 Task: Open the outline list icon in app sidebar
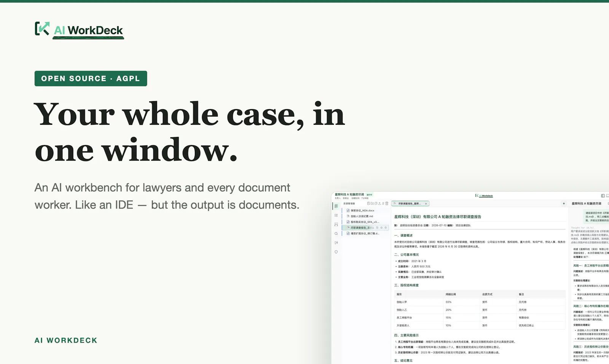pyautogui.click(x=336, y=215)
